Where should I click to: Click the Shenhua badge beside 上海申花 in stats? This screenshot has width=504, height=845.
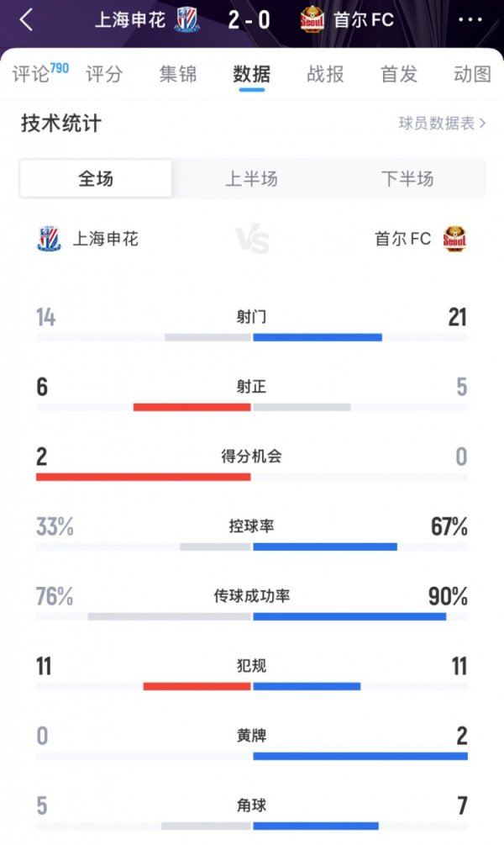[48, 239]
